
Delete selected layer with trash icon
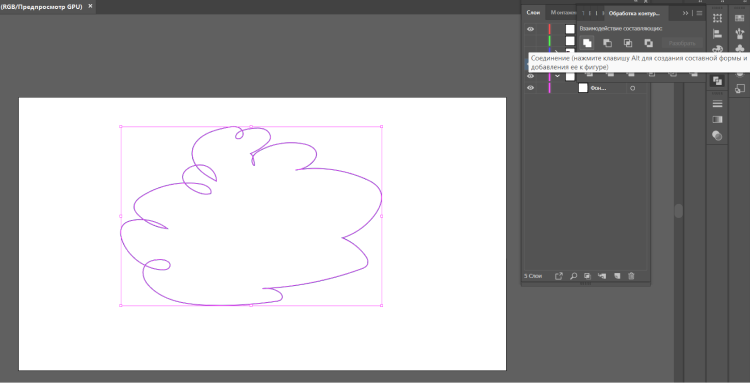point(631,276)
